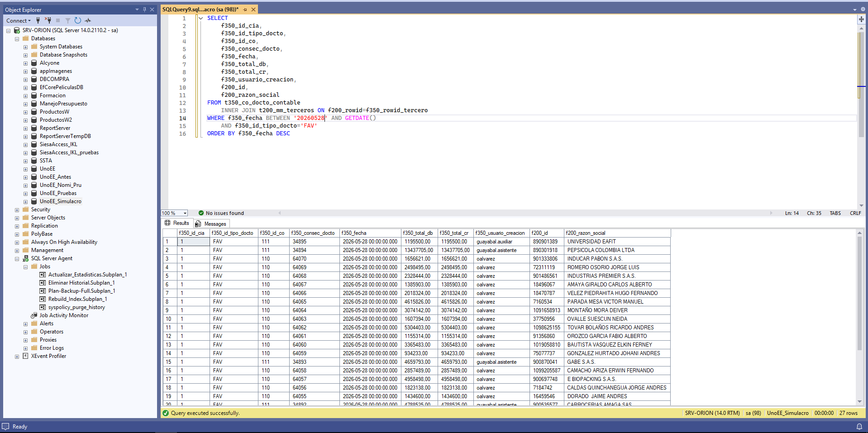
Task: Open Activity Monitor from Object Explorer toolbar
Action: [x=88, y=20]
